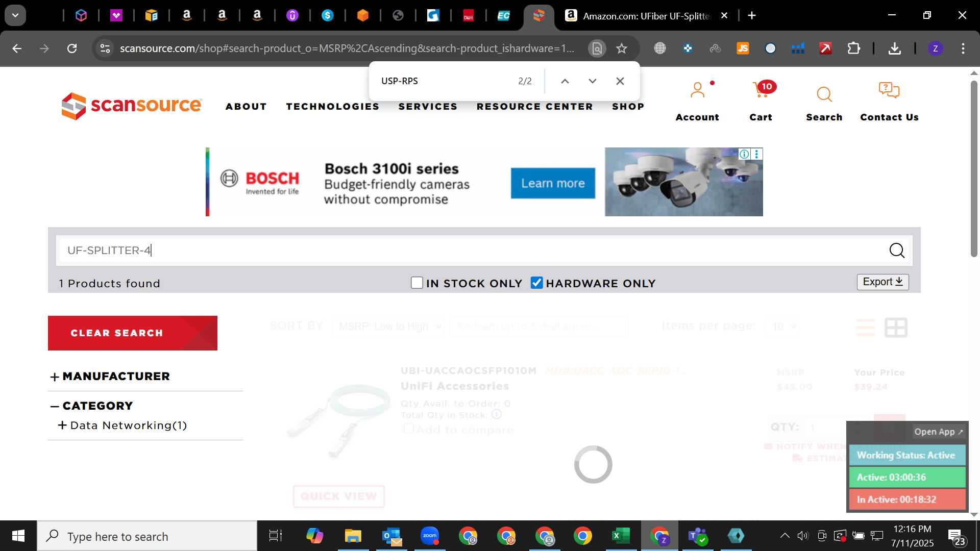Viewport: 980px width, 551px height.
Task: Click the red arrow extension icon
Action: [825, 48]
